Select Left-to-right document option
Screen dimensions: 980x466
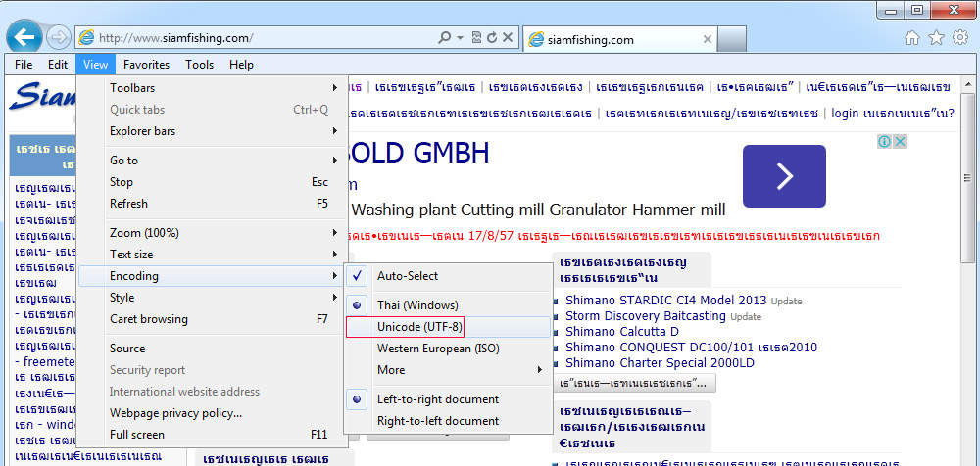[x=448, y=399]
